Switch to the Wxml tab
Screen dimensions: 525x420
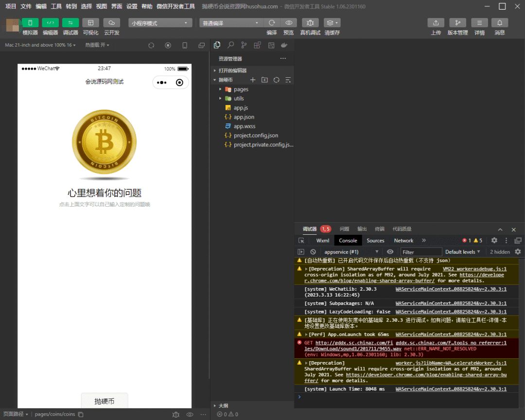(x=323, y=241)
